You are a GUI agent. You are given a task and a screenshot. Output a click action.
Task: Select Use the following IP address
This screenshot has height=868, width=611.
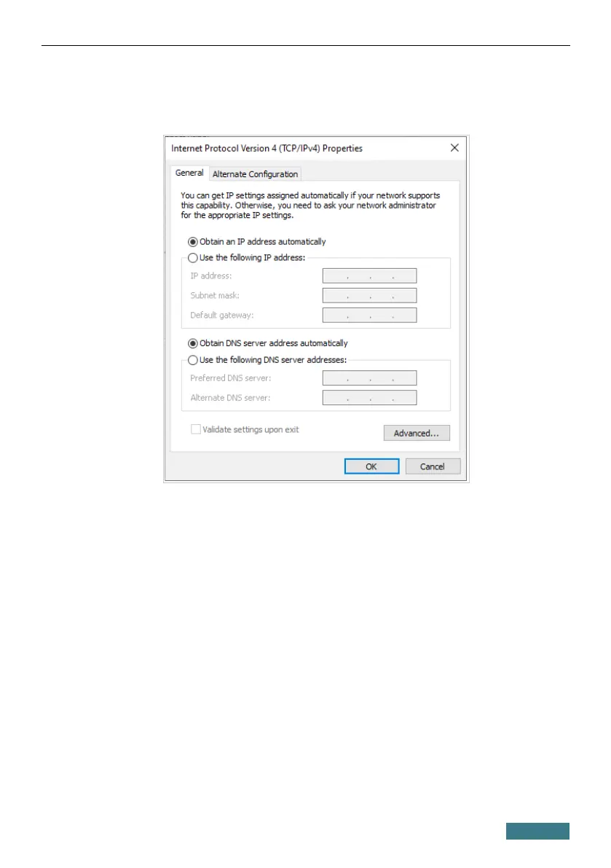coord(193,258)
